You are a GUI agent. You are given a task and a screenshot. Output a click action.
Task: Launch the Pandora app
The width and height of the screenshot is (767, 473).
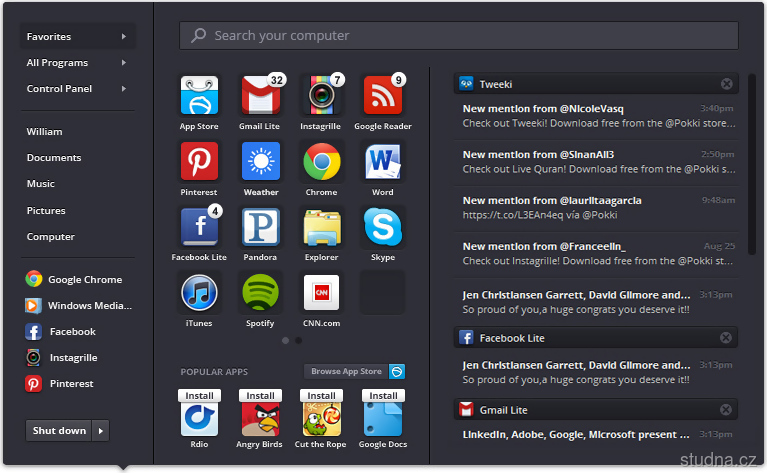click(x=261, y=226)
